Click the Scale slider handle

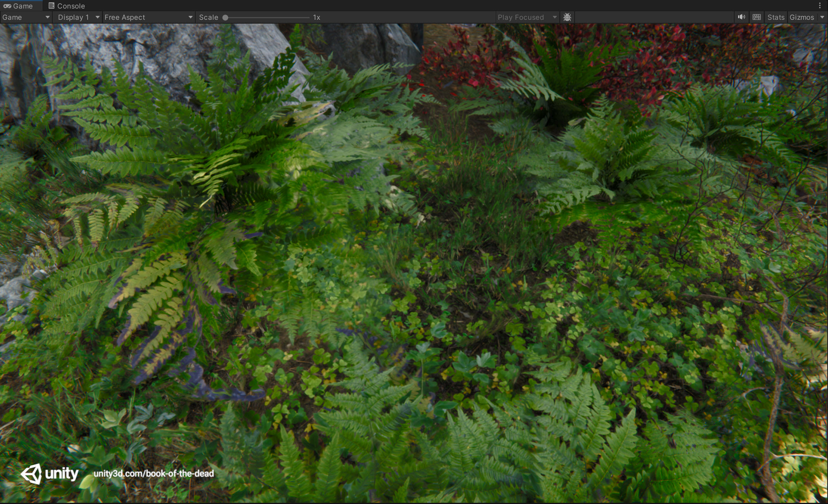(225, 17)
